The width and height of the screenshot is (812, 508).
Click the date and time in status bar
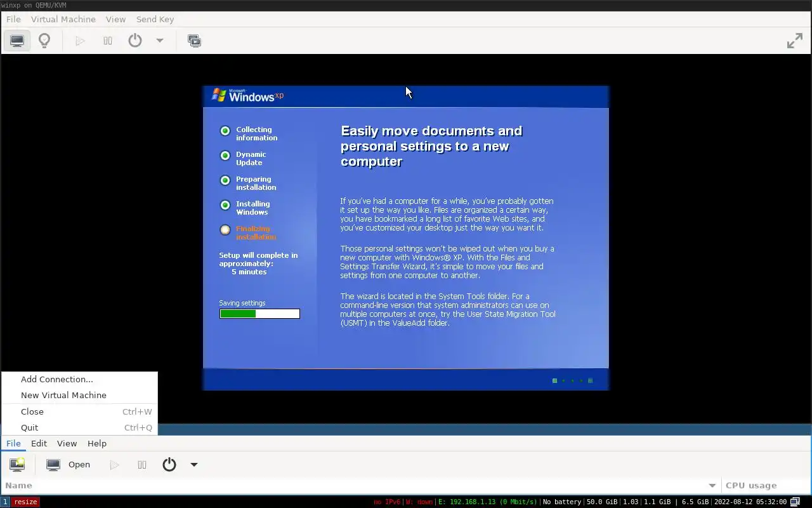pyautogui.click(x=750, y=502)
